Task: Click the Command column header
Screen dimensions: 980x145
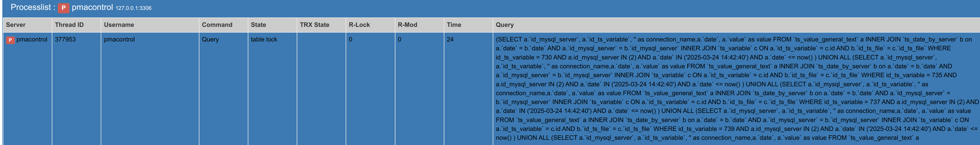Action: (x=217, y=25)
